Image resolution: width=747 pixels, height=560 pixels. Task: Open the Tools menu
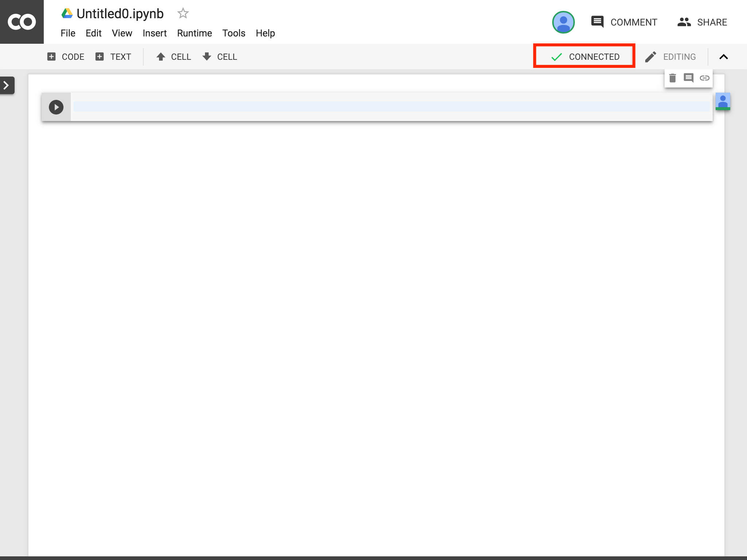pyautogui.click(x=234, y=33)
